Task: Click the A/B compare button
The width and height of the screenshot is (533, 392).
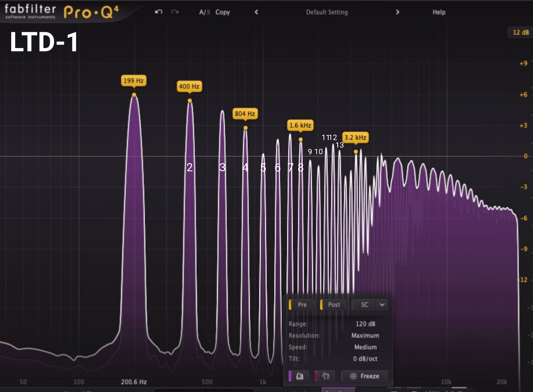Action: click(x=205, y=12)
